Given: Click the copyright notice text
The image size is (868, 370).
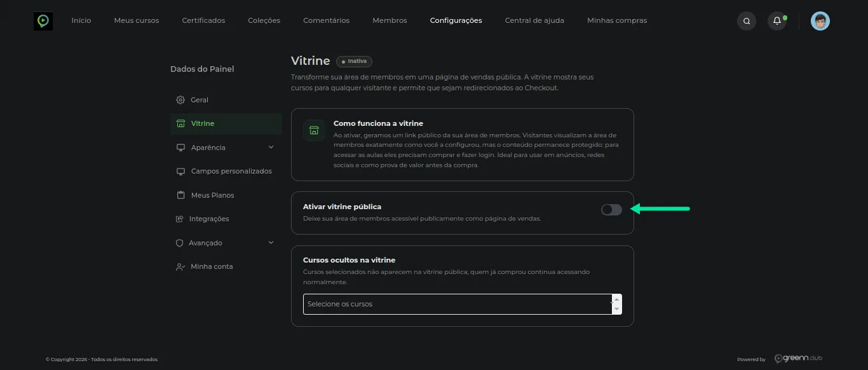Looking at the screenshot, I should (x=102, y=359).
